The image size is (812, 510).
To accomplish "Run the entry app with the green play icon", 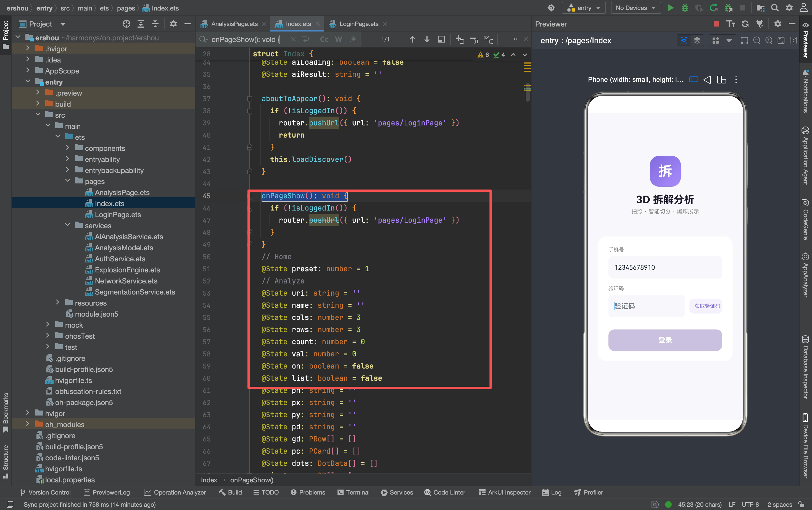I will [671, 8].
